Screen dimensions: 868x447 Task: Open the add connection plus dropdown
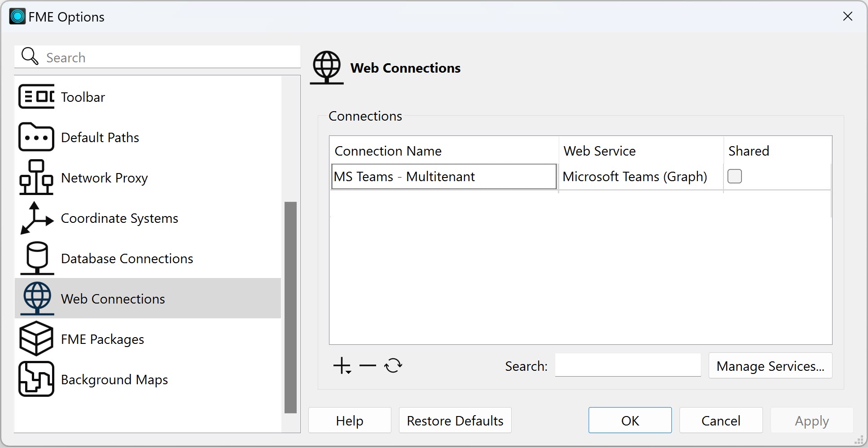click(x=342, y=366)
